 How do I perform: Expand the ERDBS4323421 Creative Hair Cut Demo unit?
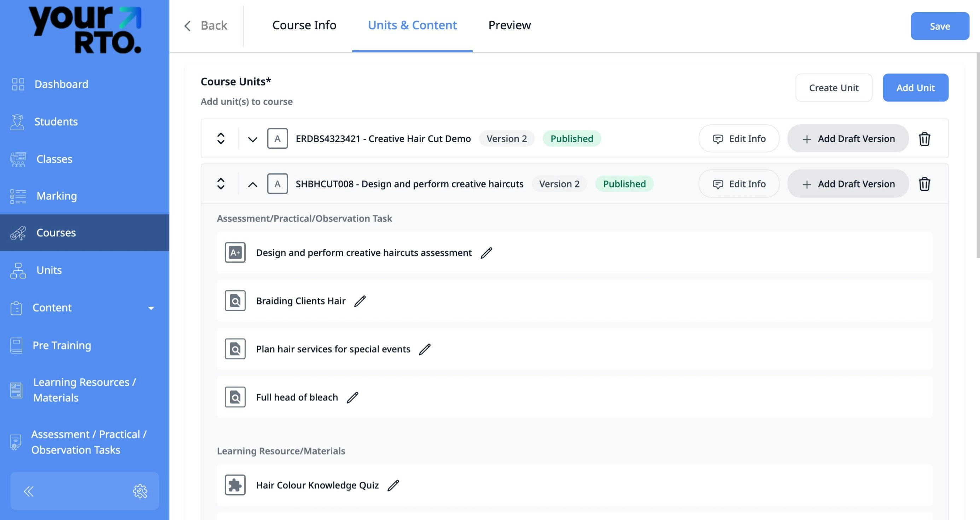coord(253,139)
